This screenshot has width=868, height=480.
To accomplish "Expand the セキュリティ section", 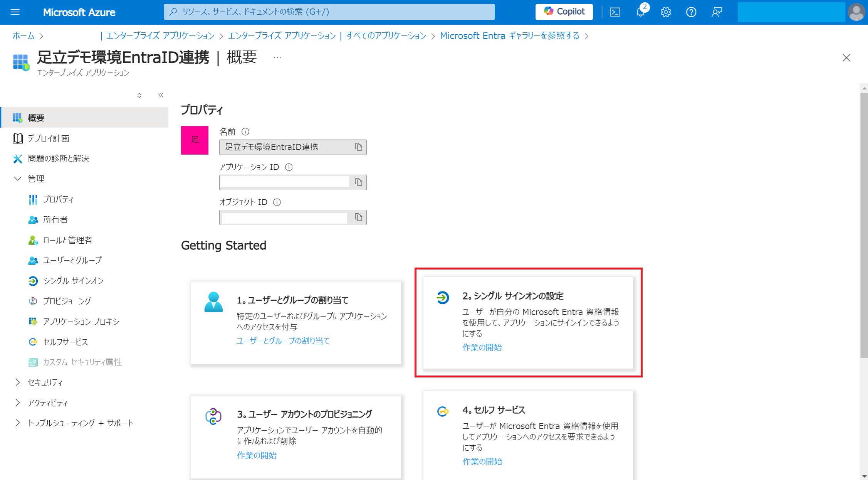I will pos(18,382).
